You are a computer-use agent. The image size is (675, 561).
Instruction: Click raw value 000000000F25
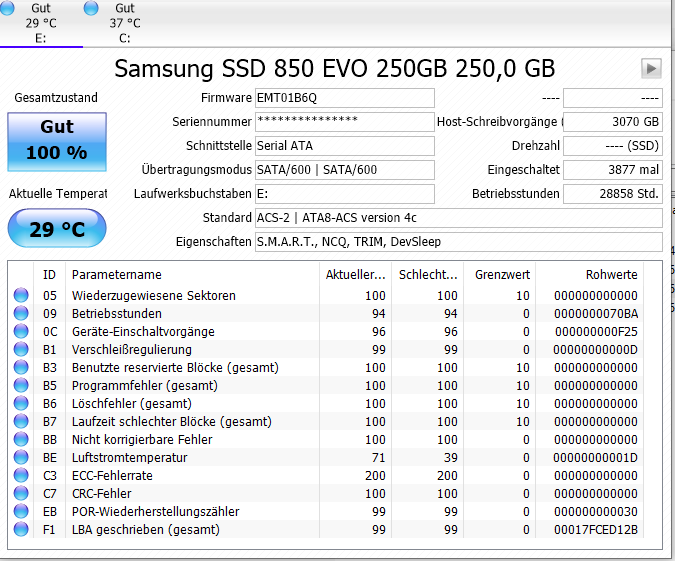(x=596, y=332)
